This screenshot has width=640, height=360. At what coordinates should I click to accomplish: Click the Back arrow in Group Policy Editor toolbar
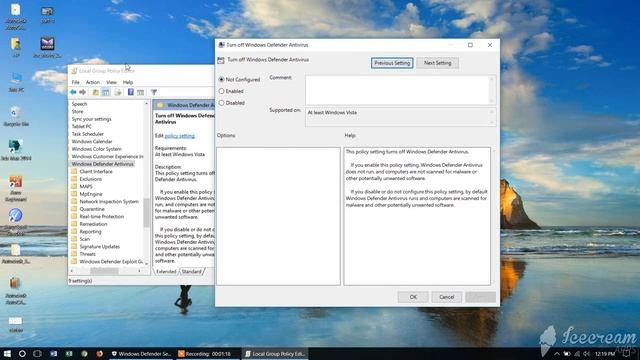pyautogui.click(x=73, y=92)
